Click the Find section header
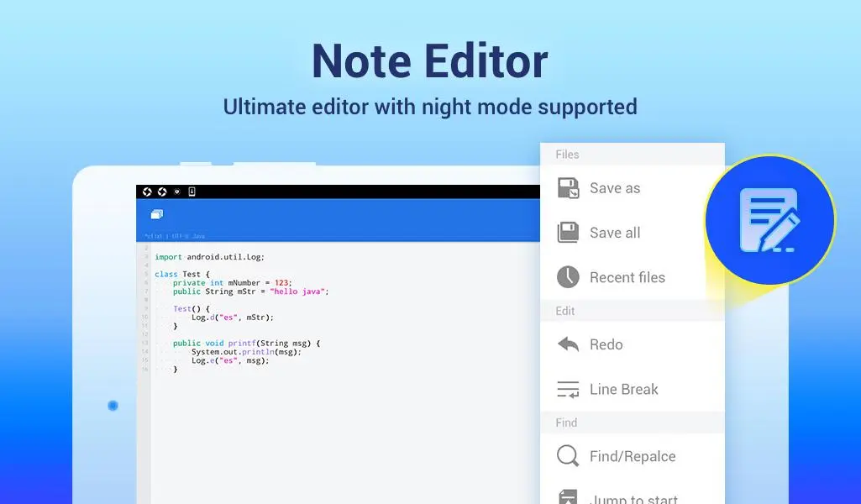 (566, 423)
